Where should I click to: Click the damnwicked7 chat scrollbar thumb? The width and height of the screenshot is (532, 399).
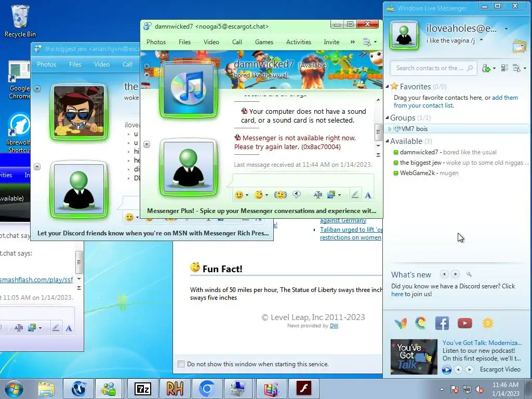(x=378, y=132)
